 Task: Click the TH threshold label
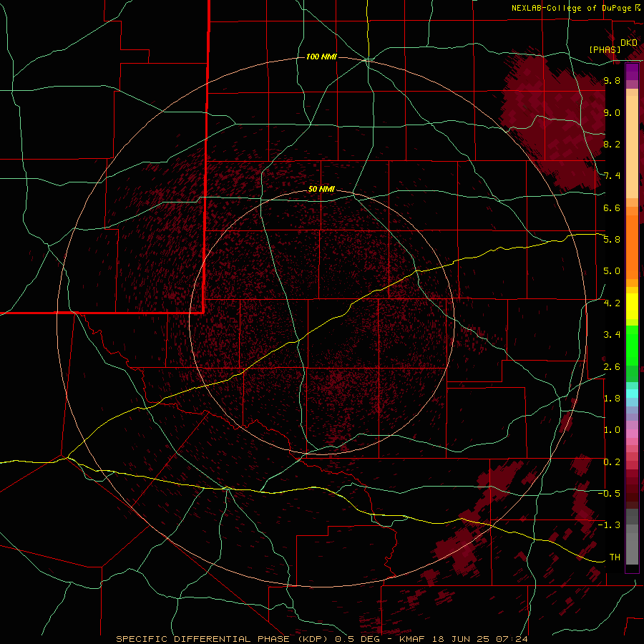pos(615,557)
